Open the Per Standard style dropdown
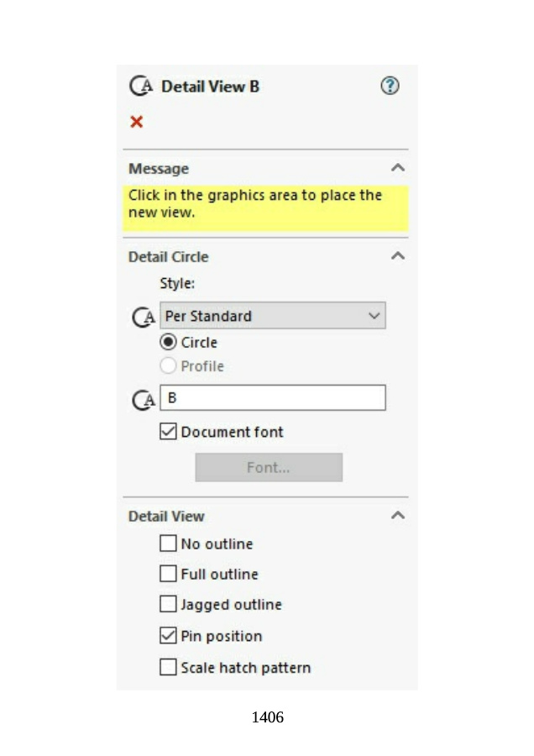The image size is (534, 756). 273,316
